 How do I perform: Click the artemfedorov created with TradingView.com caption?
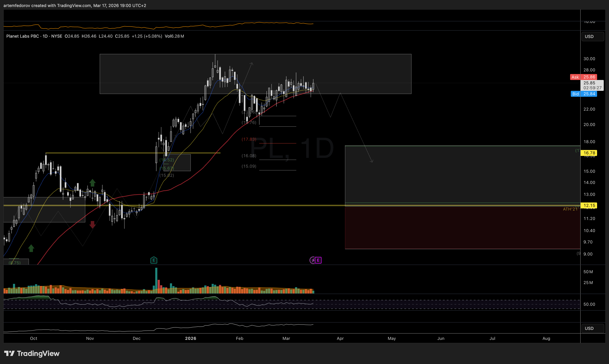pos(75,5)
